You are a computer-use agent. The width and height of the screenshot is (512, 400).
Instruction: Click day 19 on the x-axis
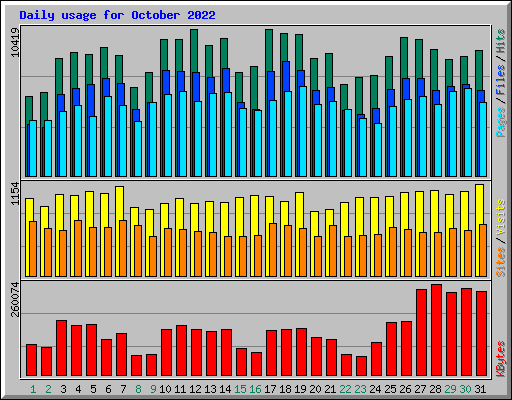pos(300,389)
